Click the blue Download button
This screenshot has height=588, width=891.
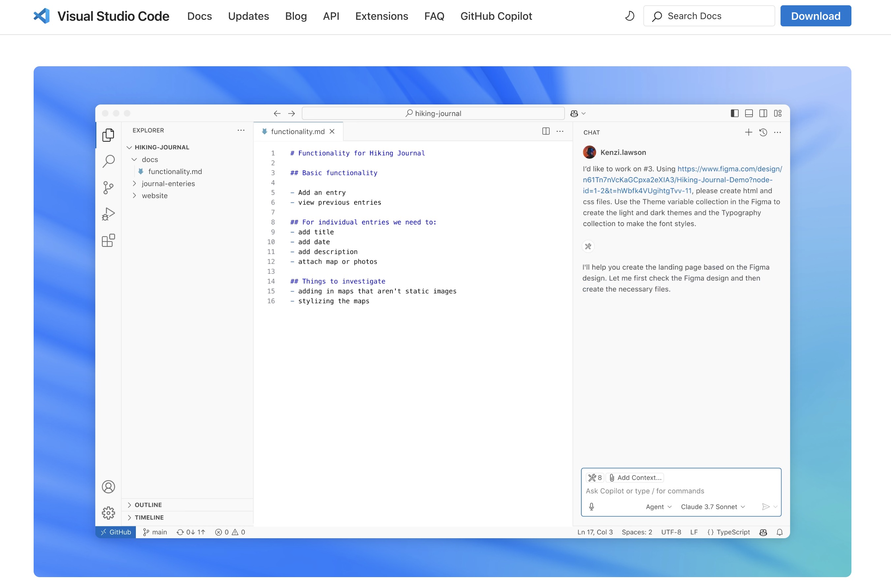815,16
